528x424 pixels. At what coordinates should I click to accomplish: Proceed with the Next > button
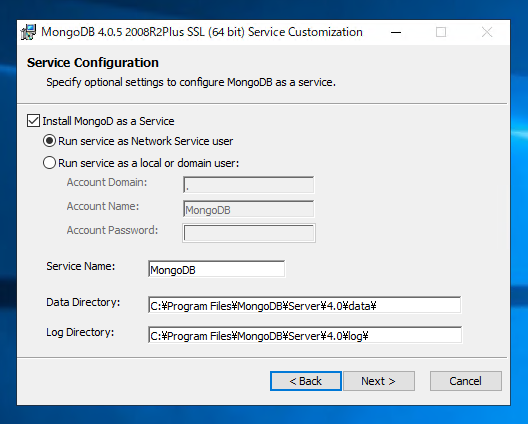(379, 381)
